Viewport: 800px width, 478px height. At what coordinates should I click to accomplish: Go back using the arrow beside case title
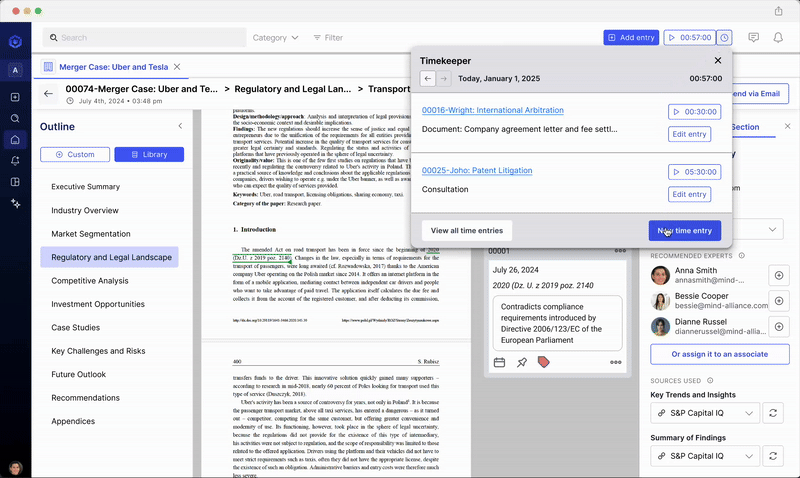[x=48, y=93]
